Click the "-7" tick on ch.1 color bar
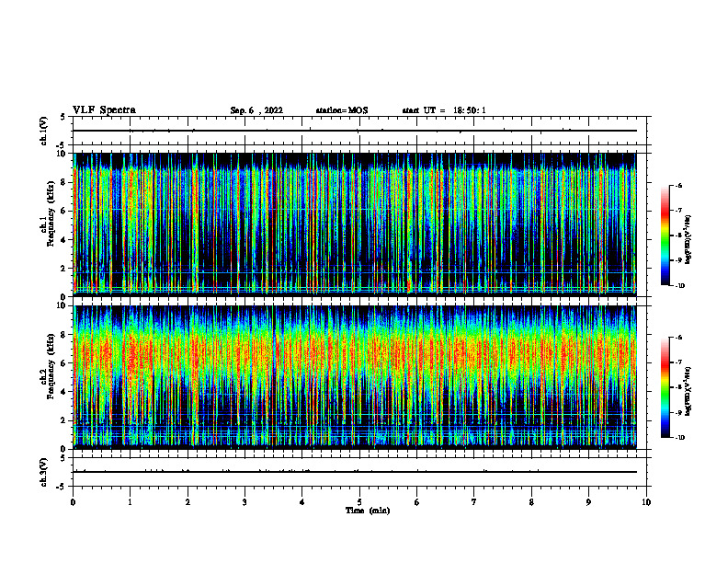 pyautogui.click(x=678, y=211)
